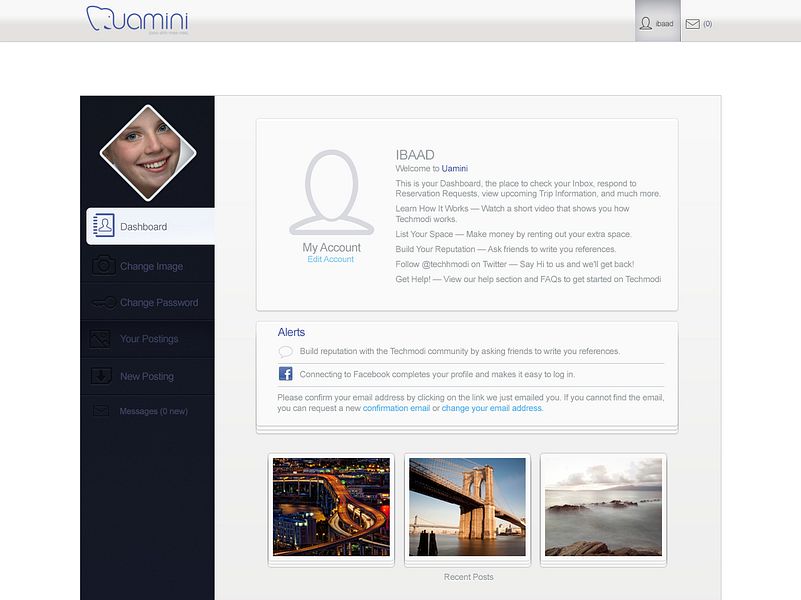Go to the Your Postings sidebar item

(148, 339)
